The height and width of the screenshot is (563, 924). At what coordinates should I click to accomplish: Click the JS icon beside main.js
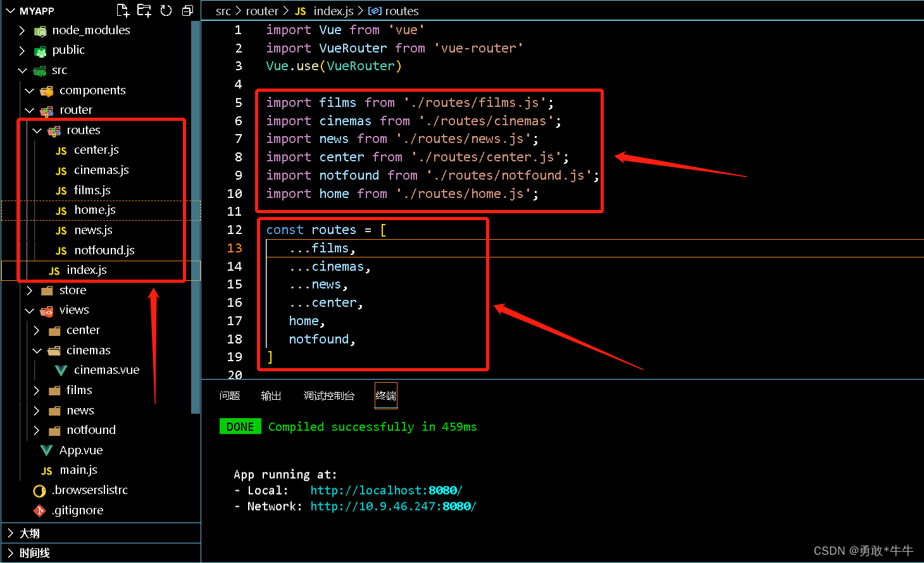click(47, 471)
